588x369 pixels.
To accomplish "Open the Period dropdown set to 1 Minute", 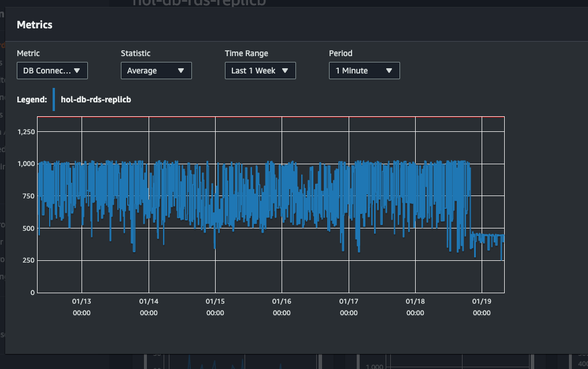I will point(364,71).
